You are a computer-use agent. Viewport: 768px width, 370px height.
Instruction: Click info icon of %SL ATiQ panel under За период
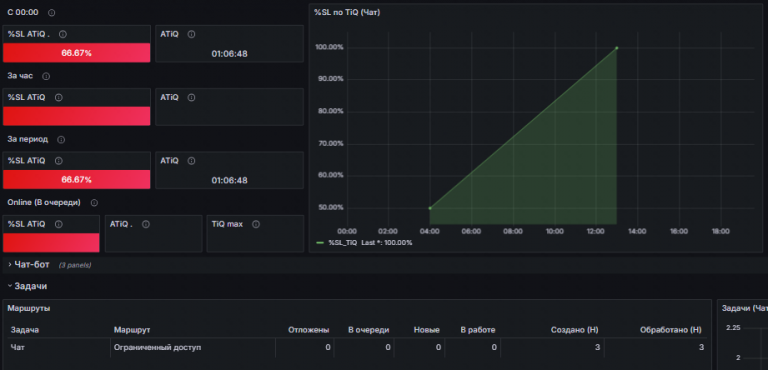point(59,161)
